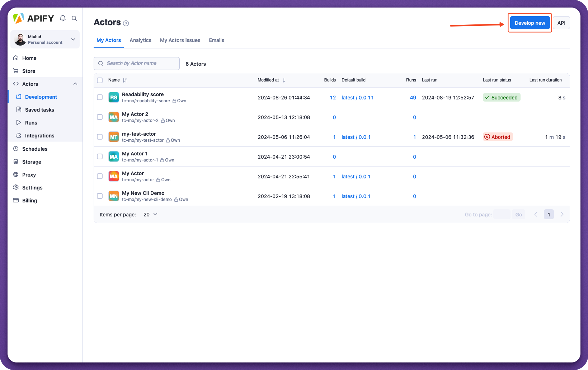588x370 pixels.
Task: Switch to the Analytics tab
Action: (140, 41)
